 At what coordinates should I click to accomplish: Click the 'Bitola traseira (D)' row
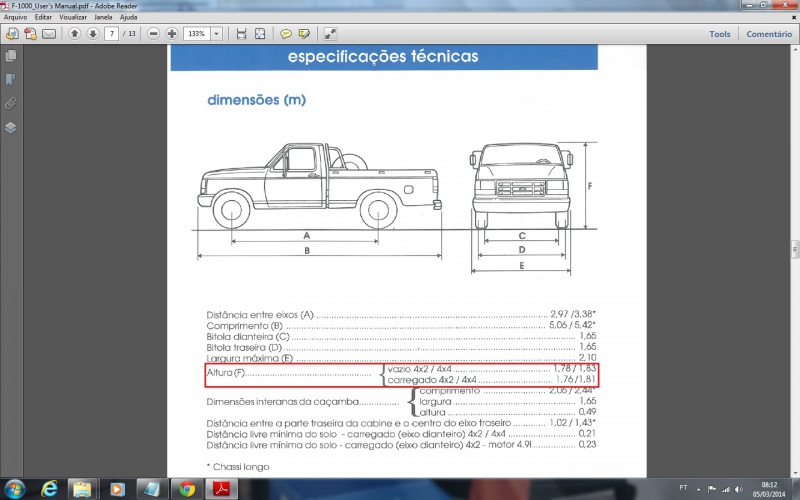(401, 347)
